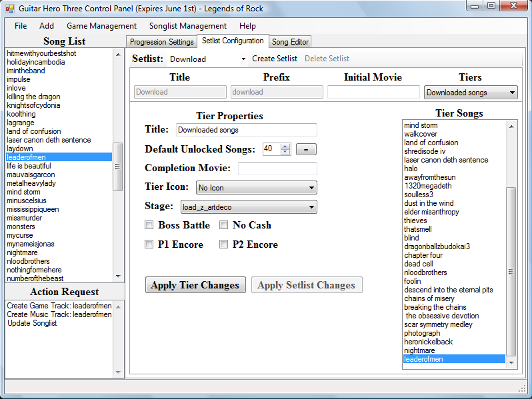Click the Tier Title input field
This screenshot has height=399, width=532.
coord(247,130)
